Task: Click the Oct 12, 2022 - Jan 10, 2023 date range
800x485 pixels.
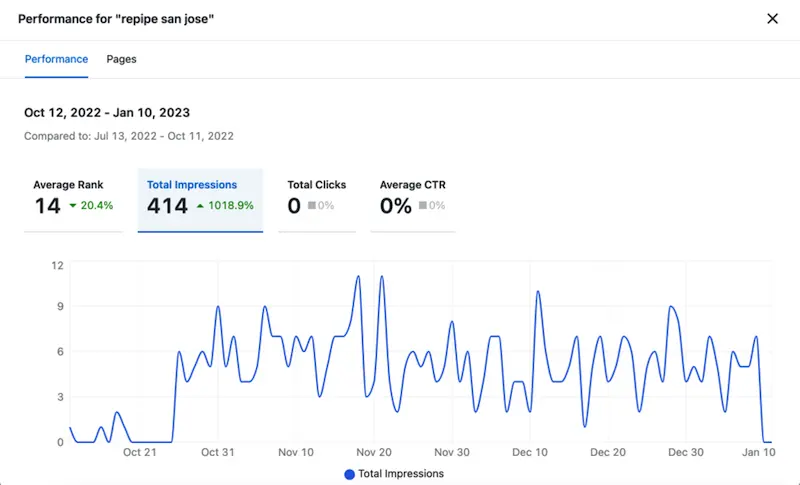Action: pos(107,113)
